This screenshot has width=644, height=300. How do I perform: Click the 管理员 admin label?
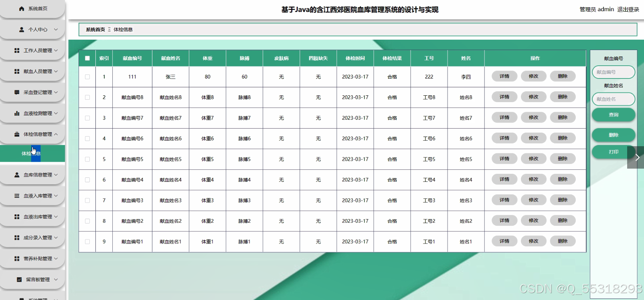[597, 9]
